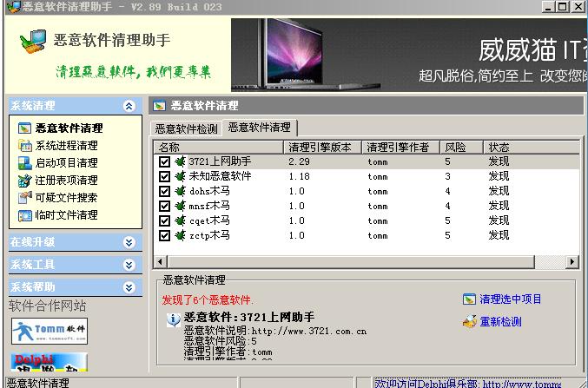Open 可疑文件搜索 in the sidebar

(x=66, y=198)
